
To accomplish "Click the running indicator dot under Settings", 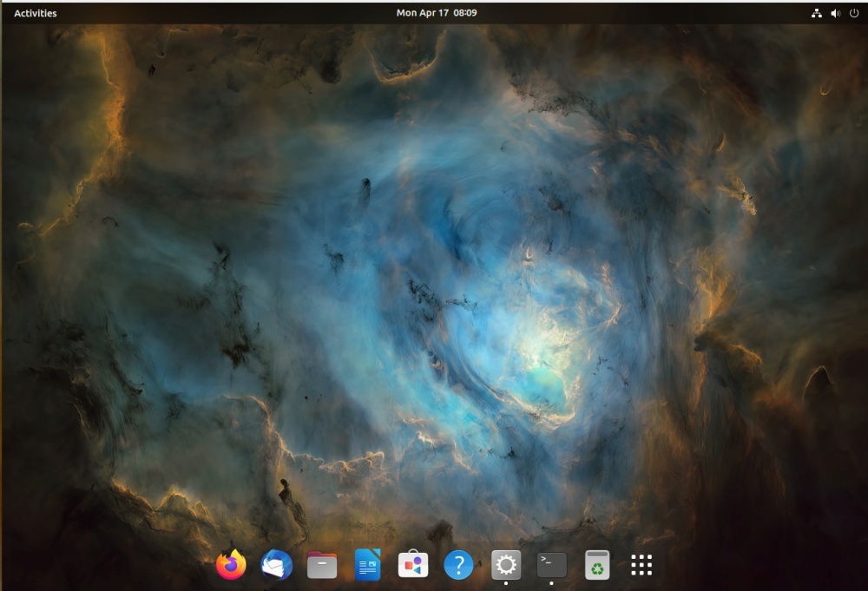I will pyautogui.click(x=506, y=584).
